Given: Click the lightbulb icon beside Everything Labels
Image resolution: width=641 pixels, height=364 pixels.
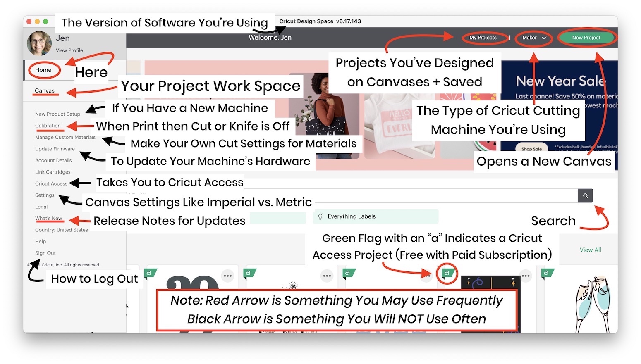Looking at the screenshot, I should (x=320, y=216).
